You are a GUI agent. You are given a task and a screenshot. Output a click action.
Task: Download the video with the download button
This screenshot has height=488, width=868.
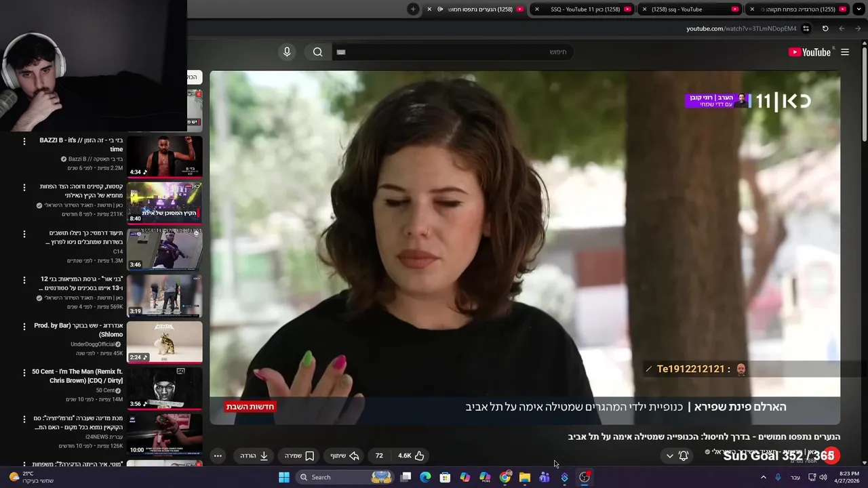click(x=254, y=455)
